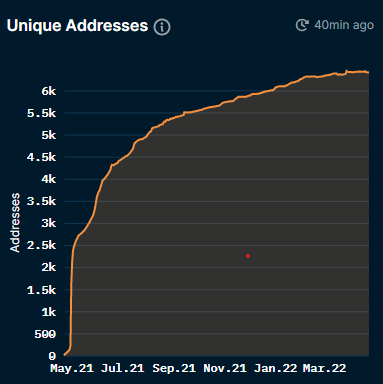This screenshot has height=384, width=383.
Task: Click the 'Jan.22' x-axis label
Action: click(275, 368)
